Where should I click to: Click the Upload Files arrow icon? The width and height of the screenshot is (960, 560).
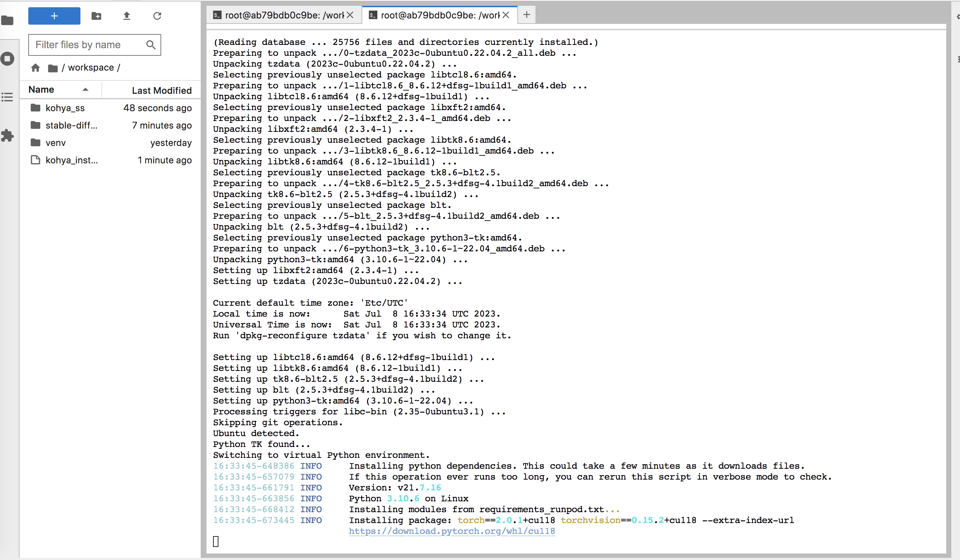(127, 16)
